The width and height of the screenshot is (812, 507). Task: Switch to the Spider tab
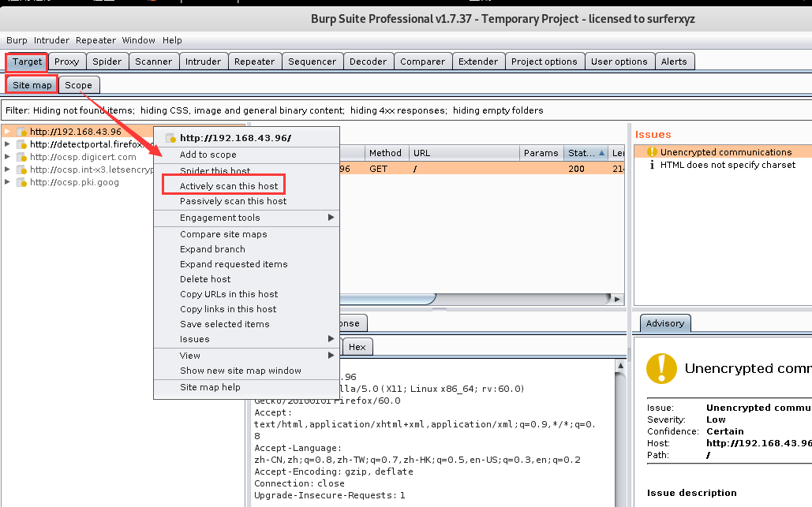tap(107, 62)
